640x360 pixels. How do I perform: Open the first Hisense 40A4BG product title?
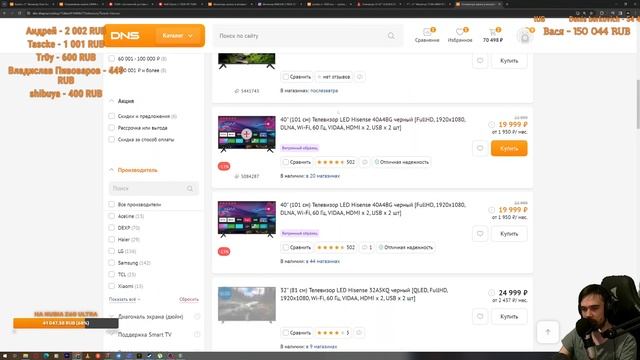(373, 123)
